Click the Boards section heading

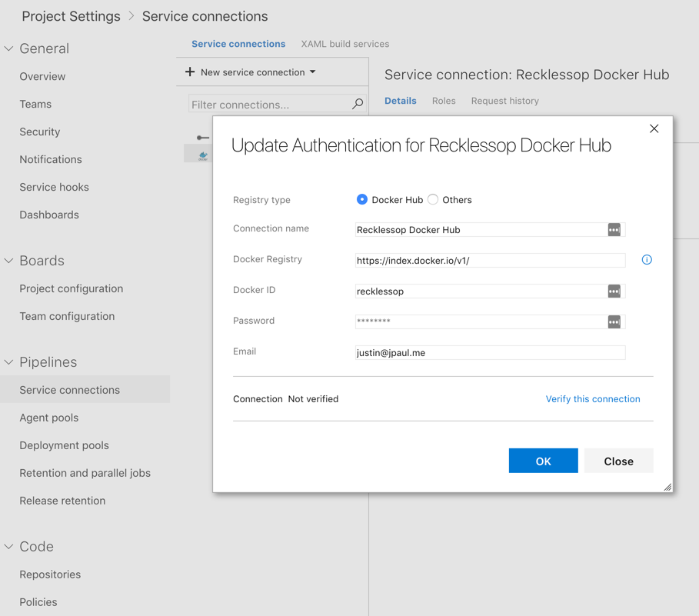tap(42, 260)
